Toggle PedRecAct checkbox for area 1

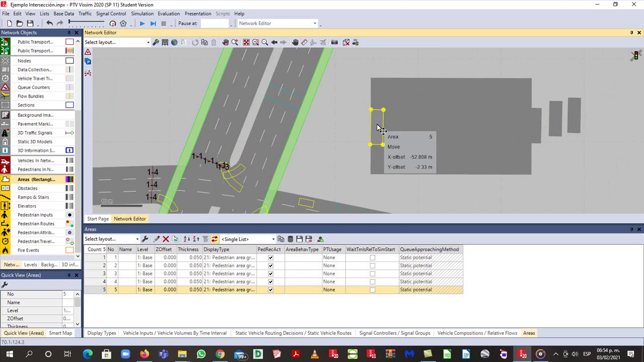(x=271, y=257)
